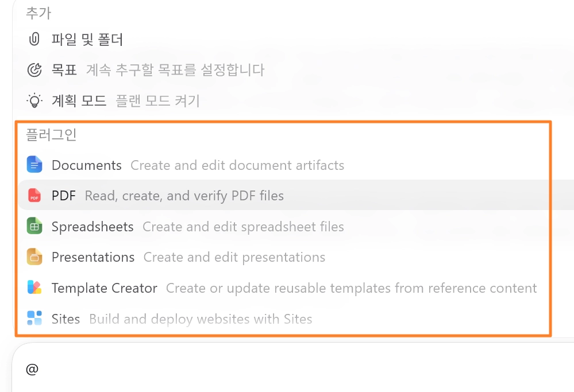This screenshot has width=574, height=392.
Task: Click the message input field containing @
Action: tap(293, 368)
